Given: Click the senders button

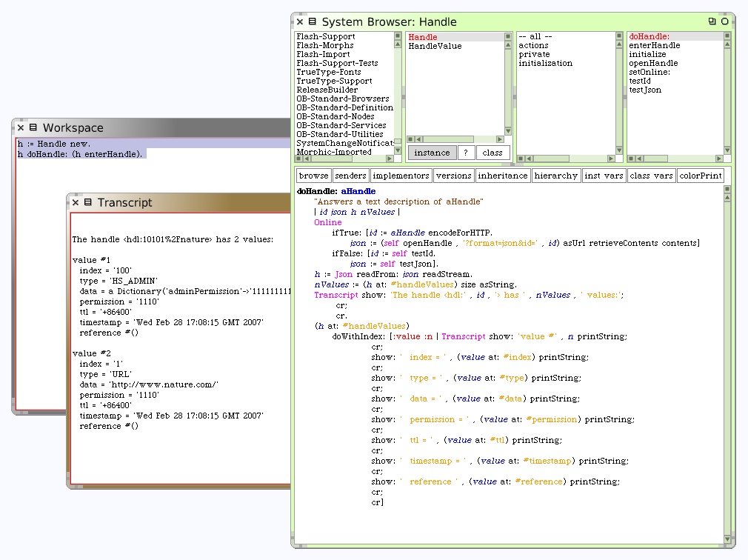Looking at the screenshot, I should pyautogui.click(x=350, y=176).
